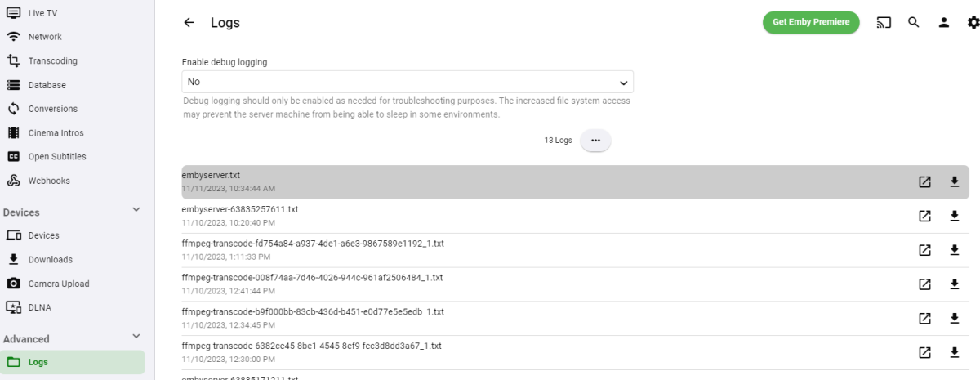Open the settings gear icon
980x380 pixels.
tap(973, 23)
